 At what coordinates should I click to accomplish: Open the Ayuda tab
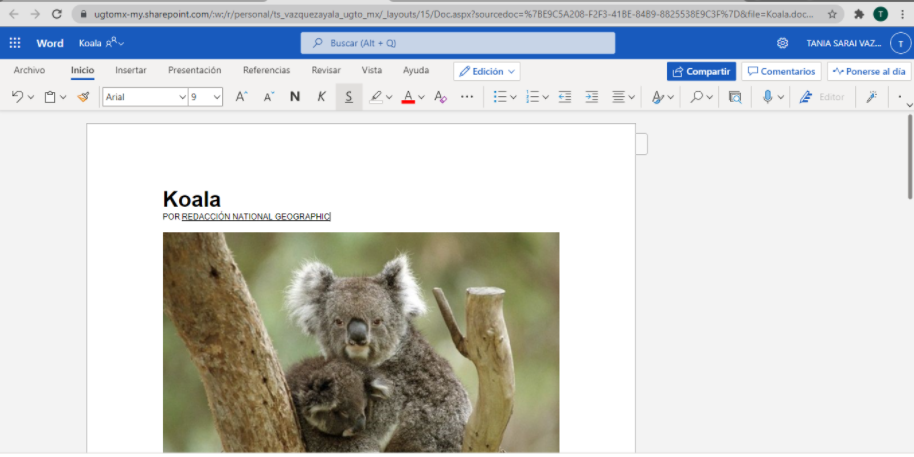click(416, 71)
